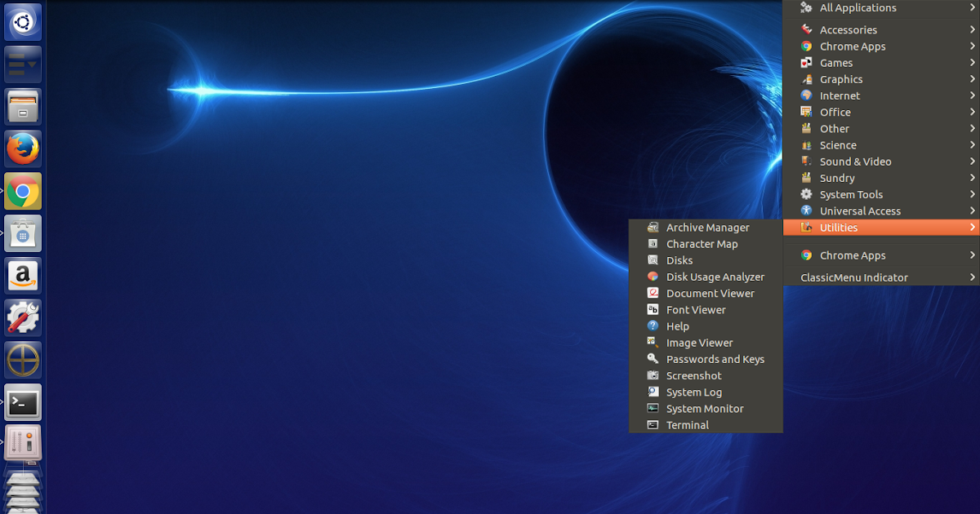Click the Help question mark icon
Image resolution: width=980 pixels, height=514 pixels.
pos(652,326)
